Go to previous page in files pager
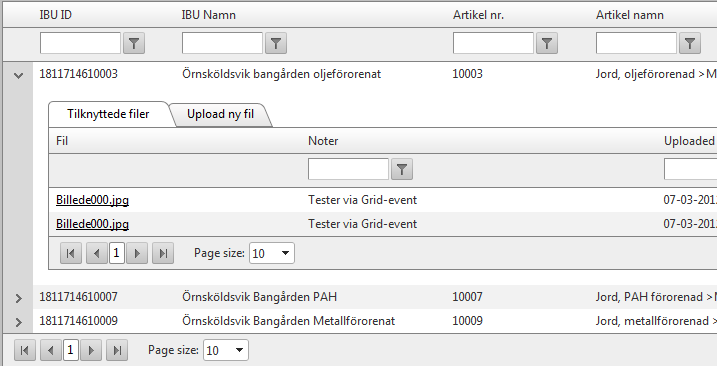The width and height of the screenshot is (717, 366). 96,253
